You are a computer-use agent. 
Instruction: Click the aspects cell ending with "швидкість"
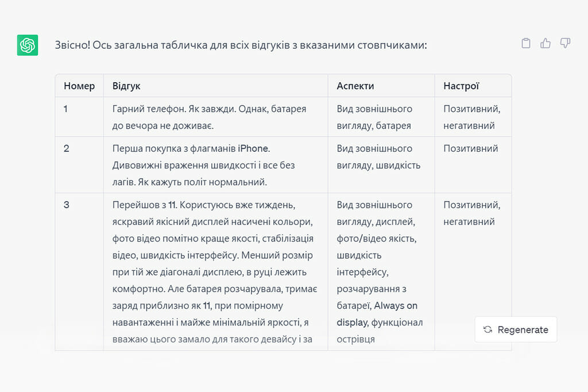(378, 157)
